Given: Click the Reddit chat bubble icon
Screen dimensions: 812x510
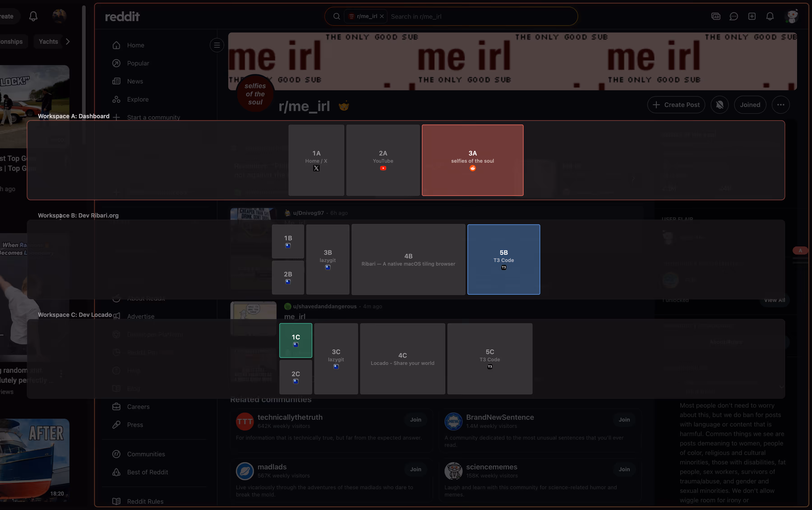Looking at the screenshot, I should pos(734,16).
